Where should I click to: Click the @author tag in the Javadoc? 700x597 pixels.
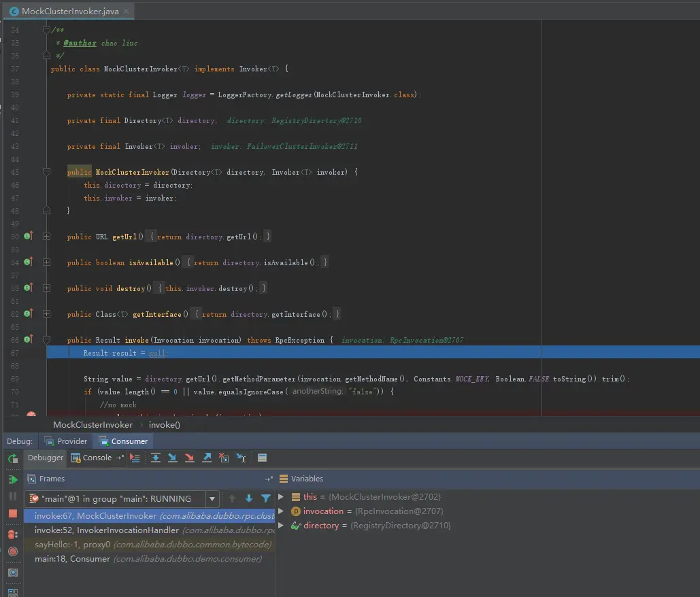click(80, 43)
